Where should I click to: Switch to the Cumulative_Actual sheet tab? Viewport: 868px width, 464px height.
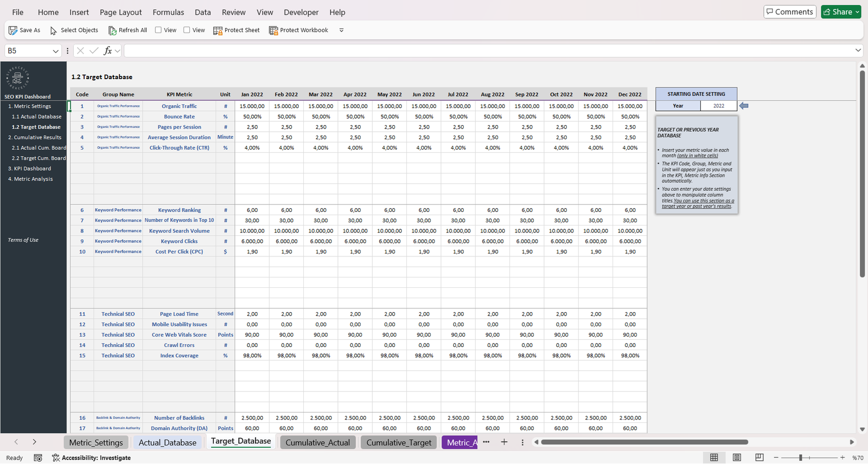[317, 442]
